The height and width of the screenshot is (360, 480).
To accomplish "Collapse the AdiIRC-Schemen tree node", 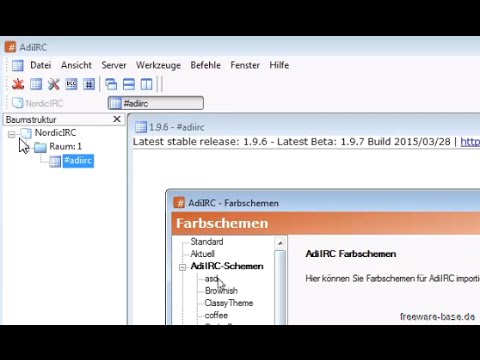I will 182,267.
